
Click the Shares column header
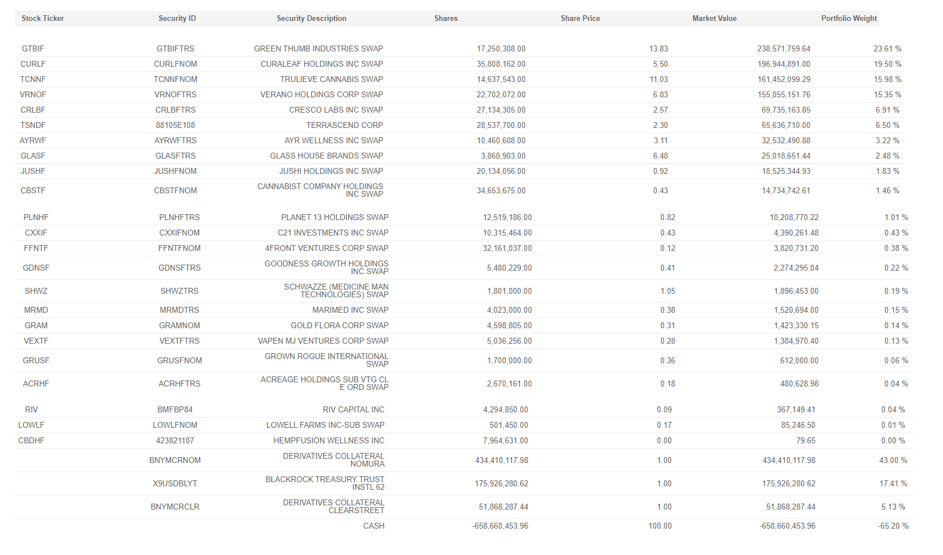pyautogui.click(x=446, y=18)
